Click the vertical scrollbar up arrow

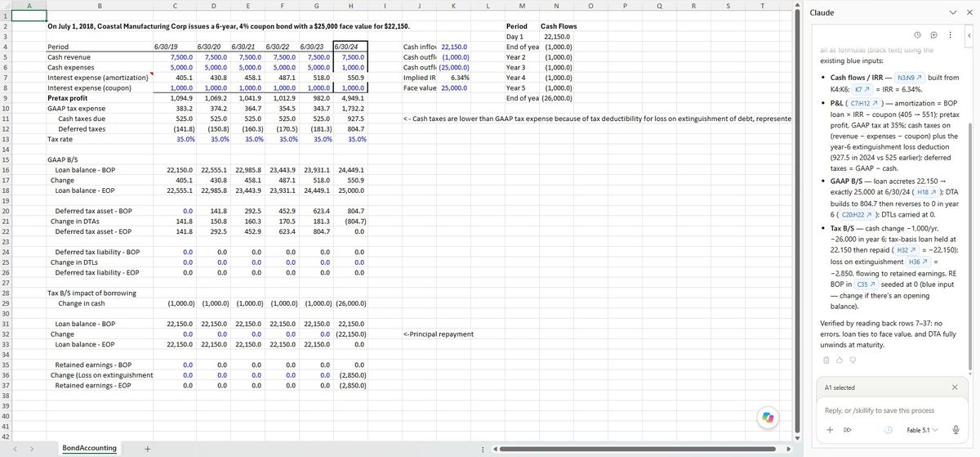(x=796, y=7)
